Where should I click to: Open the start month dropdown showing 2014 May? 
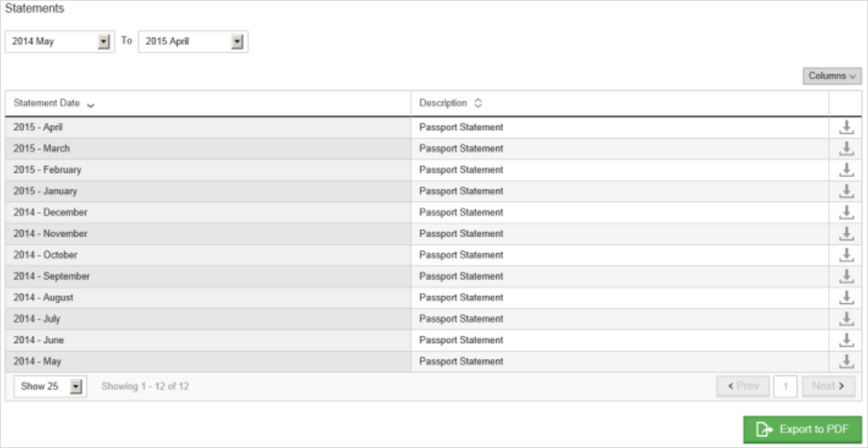(x=59, y=42)
